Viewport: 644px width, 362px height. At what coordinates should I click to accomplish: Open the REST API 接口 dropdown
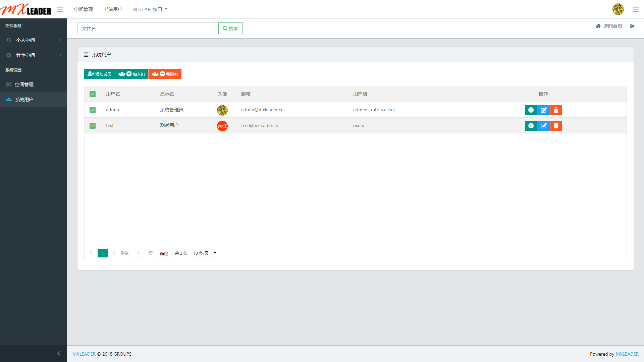click(150, 9)
